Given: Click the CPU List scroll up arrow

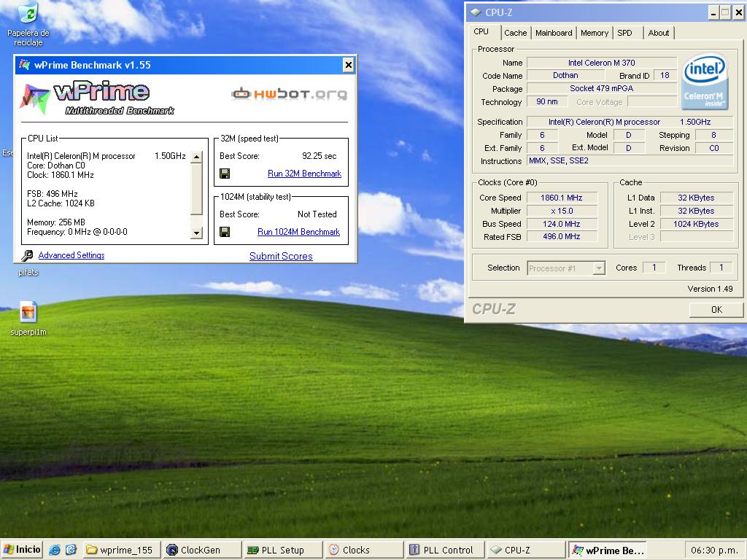Looking at the screenshot, I should pyautogui.click(x=196, y=157).
